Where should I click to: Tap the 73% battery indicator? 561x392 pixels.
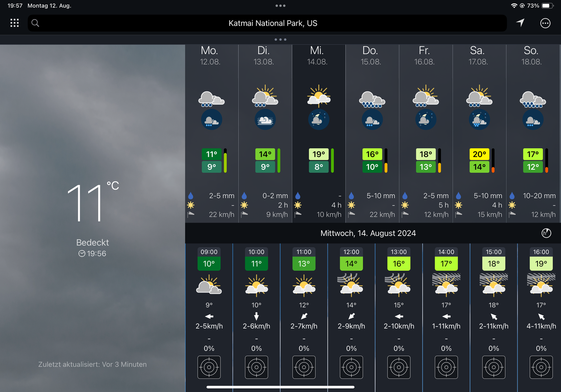(x=540, y=6)
